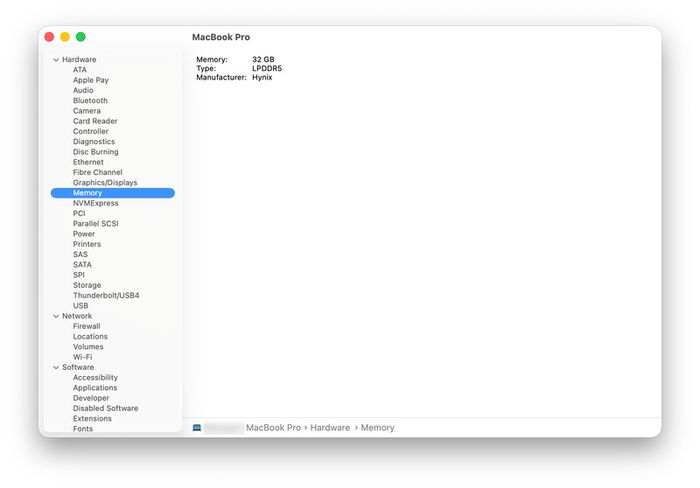Select Power in the sidebar

pos(84,234)
